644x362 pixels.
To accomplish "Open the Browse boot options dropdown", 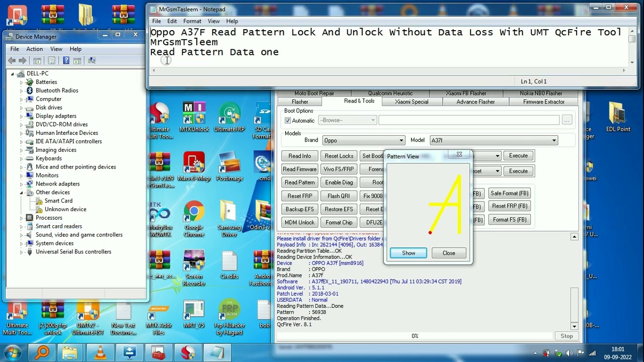I will click(347, 120).
